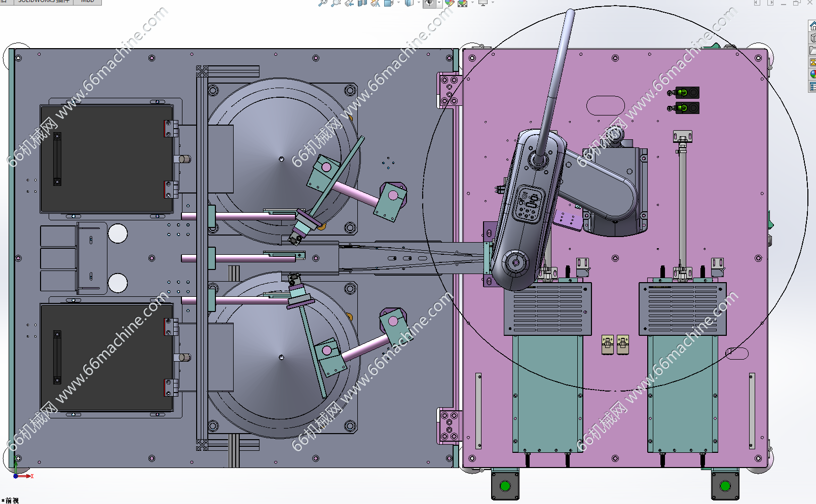The image size is (816, 504).
Task: Open the Custom Properties task pane tab
Action: tap(812, 87)
